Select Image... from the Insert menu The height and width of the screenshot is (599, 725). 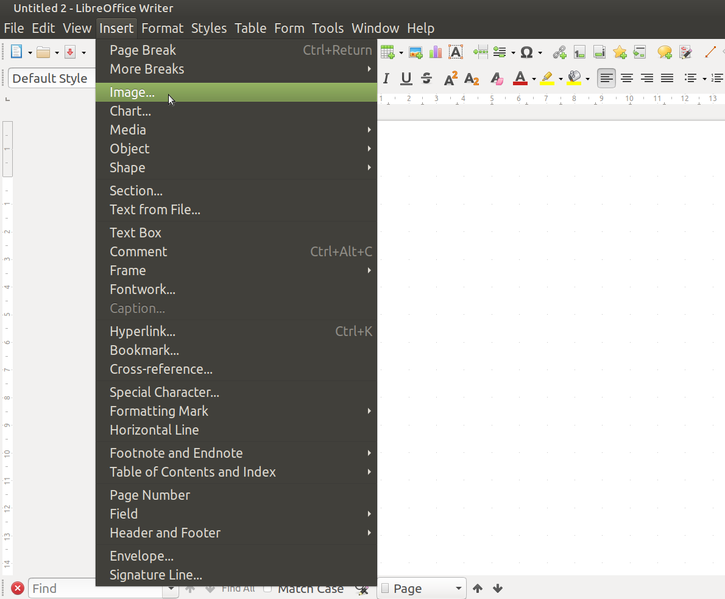click(236, 92)
